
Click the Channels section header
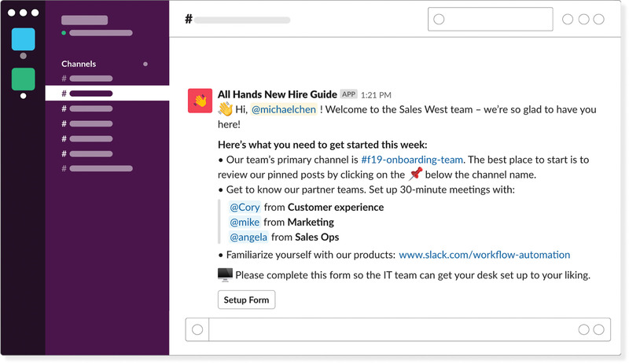(79, 64)
